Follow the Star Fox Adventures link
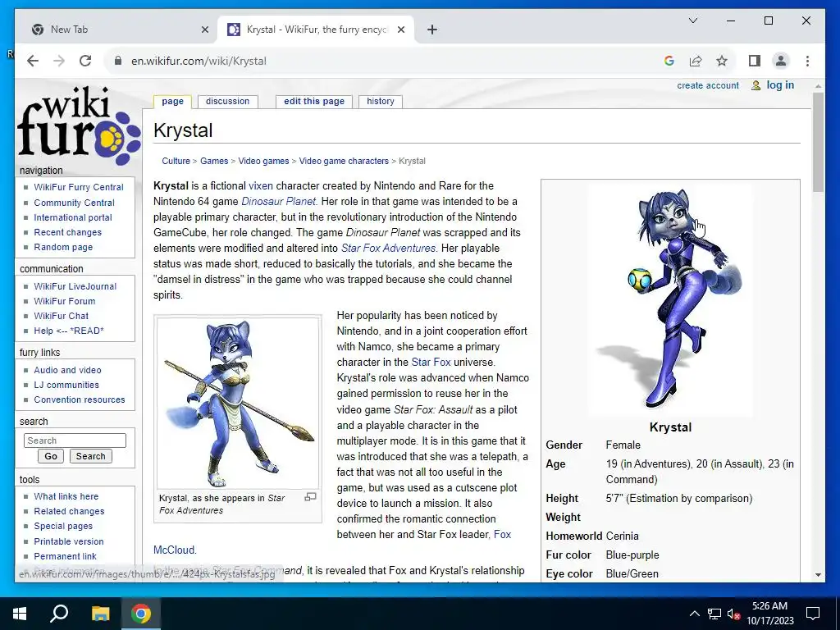The height and width of the screenshot is (630, 840). tap(388, 248)
